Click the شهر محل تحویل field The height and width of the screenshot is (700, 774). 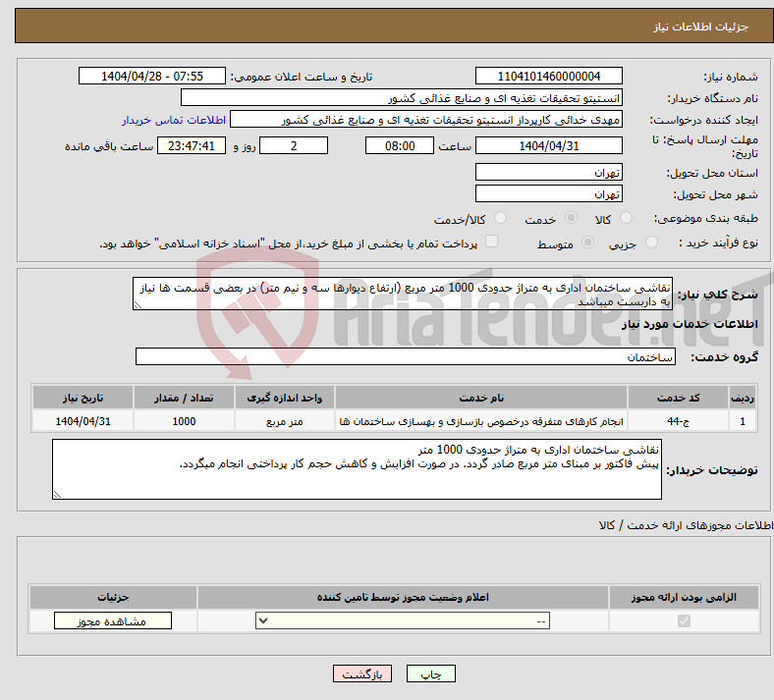548,193
